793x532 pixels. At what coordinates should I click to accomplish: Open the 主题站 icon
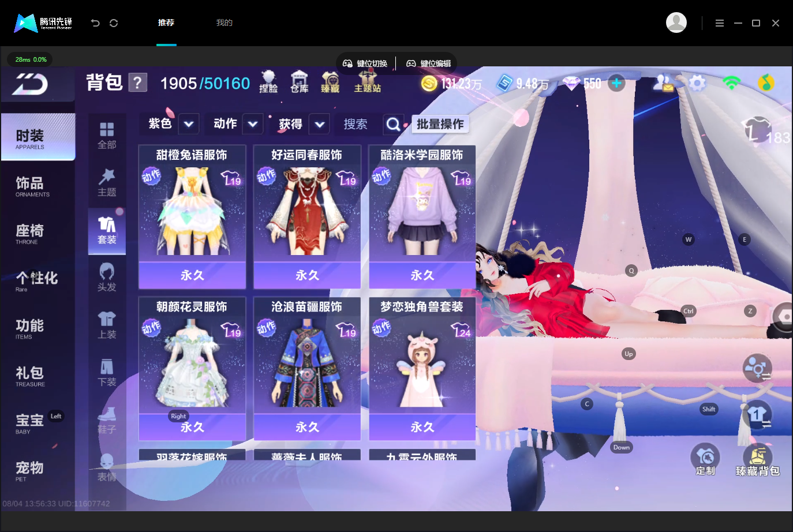[368, 81]
